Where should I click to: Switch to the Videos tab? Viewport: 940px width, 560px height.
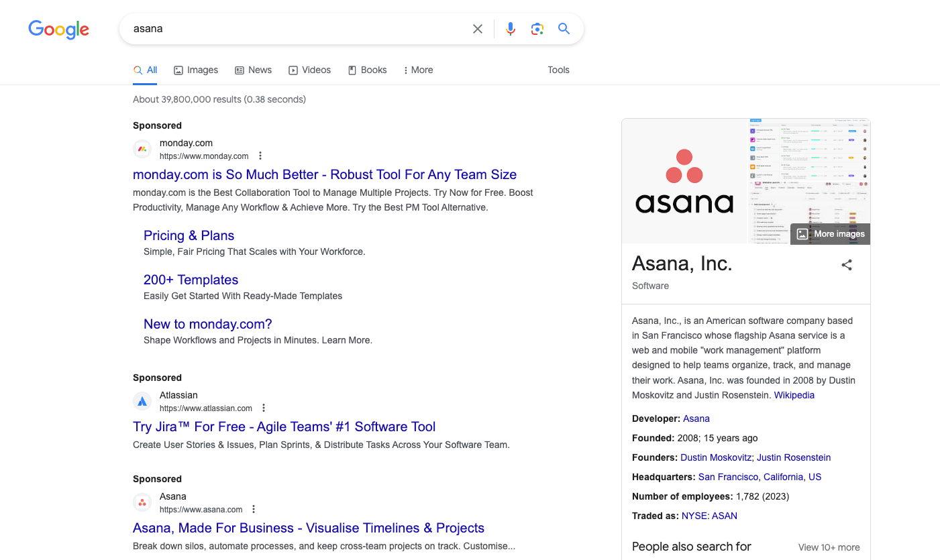pos(309,70)
